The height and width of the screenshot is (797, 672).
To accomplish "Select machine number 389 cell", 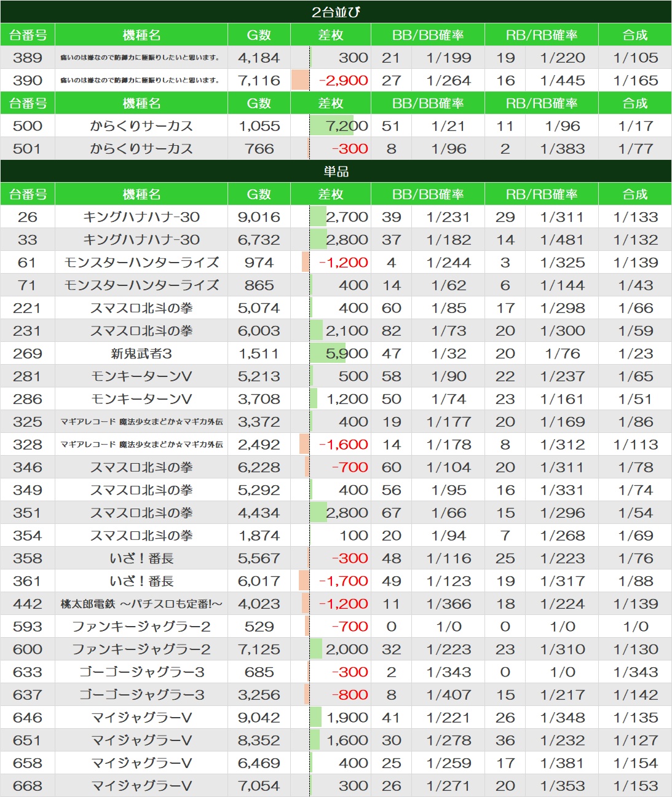I will point(28,58).
